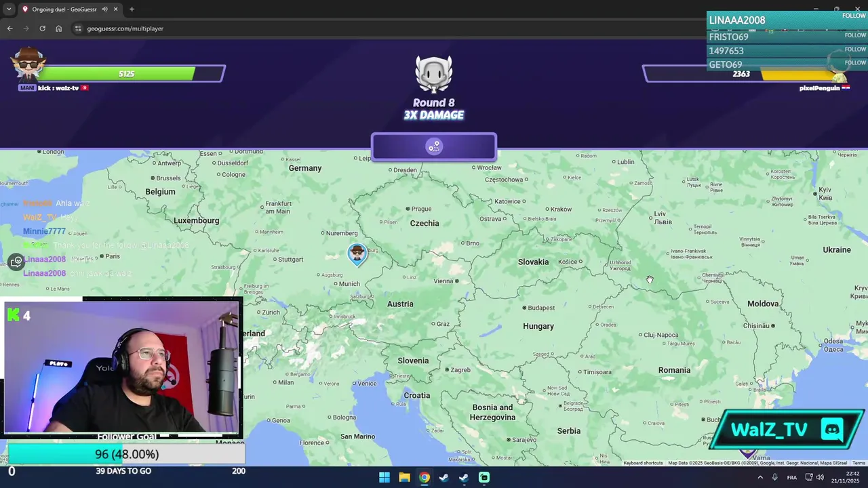Click the player avatar pin on the map
The image size is (868, 488).
coord(357,254)
